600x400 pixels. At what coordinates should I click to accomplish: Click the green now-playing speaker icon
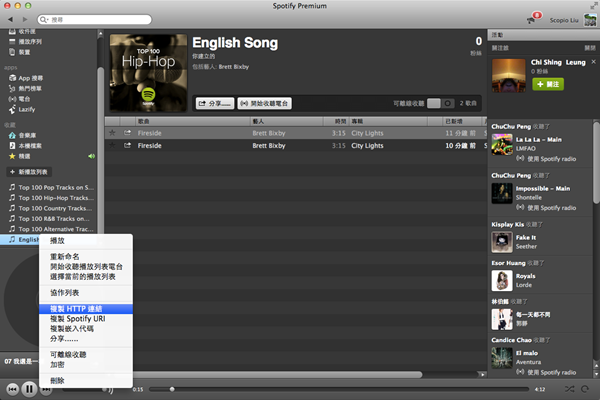point(91,156)
